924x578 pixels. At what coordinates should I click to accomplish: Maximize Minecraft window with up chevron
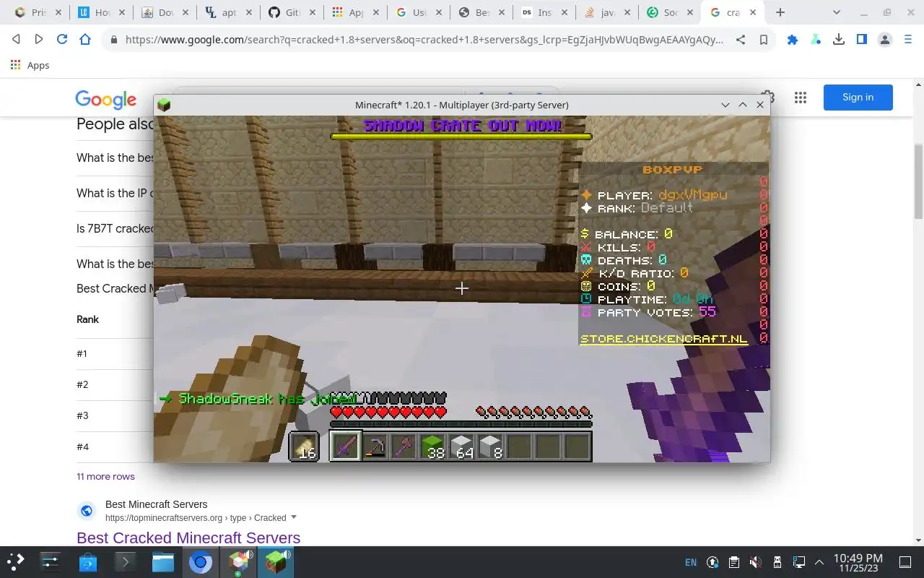[743, 105]
